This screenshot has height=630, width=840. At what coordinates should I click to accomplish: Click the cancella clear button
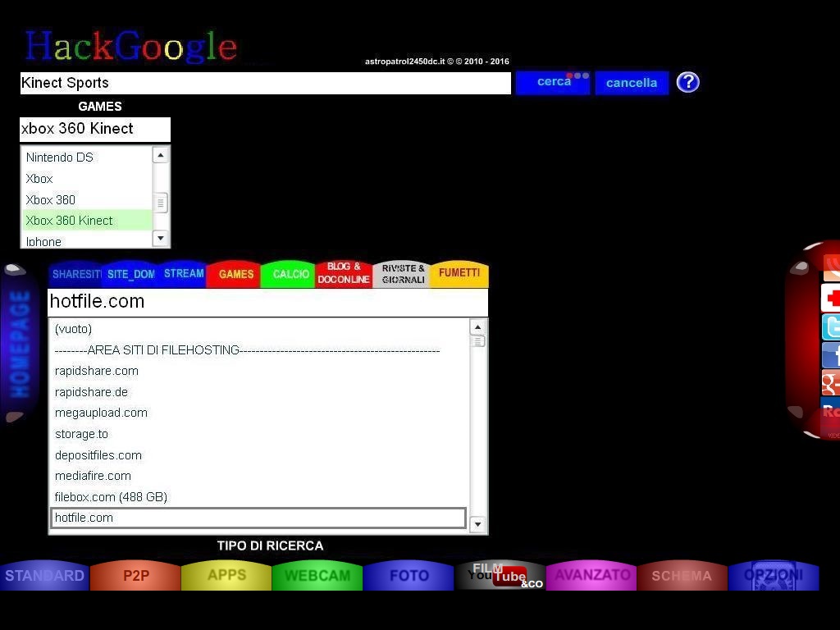632,83
